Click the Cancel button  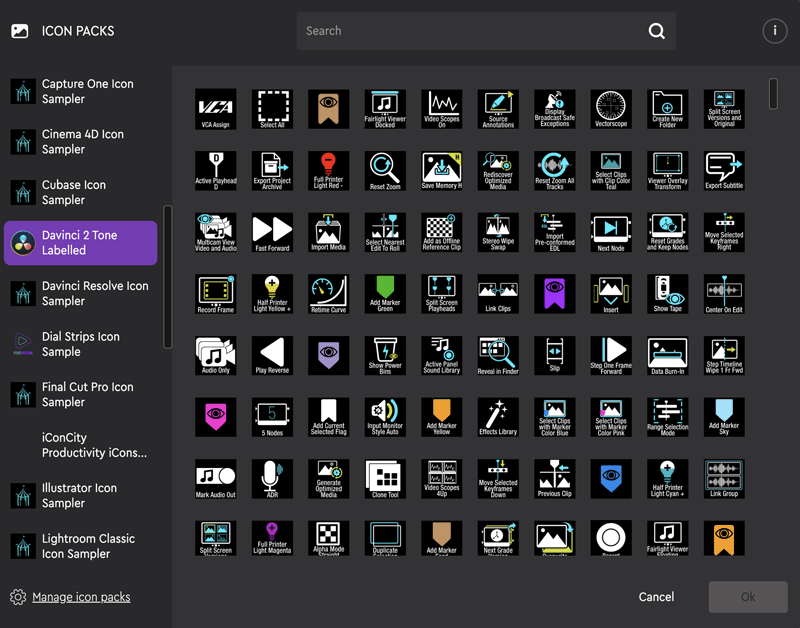point(656,597)
